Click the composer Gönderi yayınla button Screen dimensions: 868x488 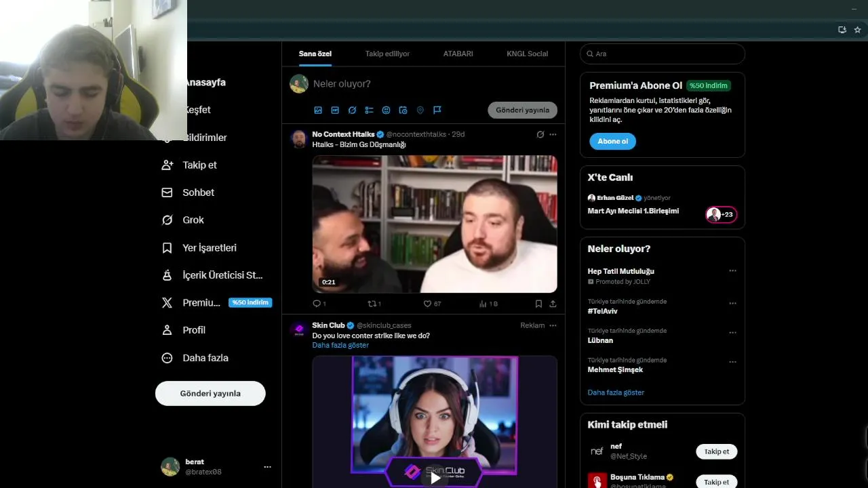click(x=522, y=110)
